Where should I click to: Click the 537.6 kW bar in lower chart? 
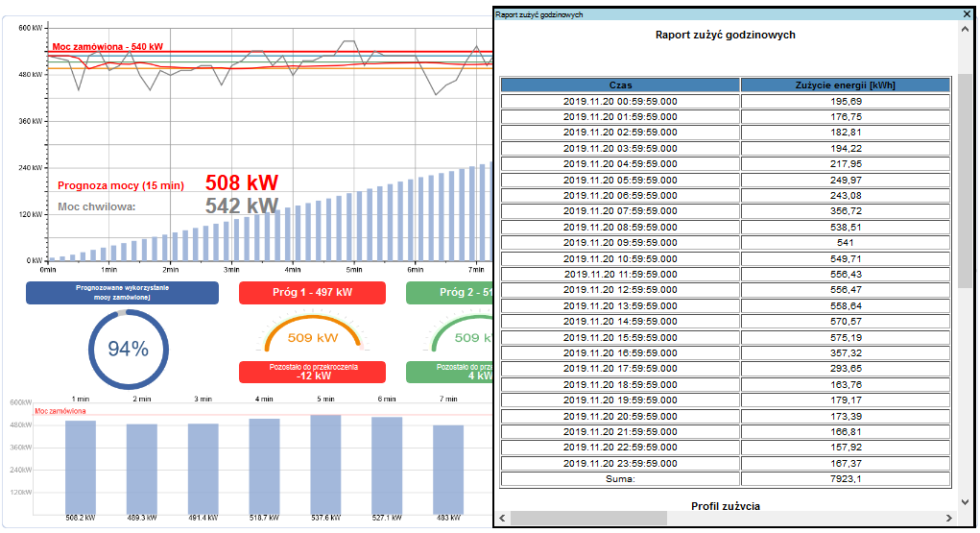pos(325,464)
